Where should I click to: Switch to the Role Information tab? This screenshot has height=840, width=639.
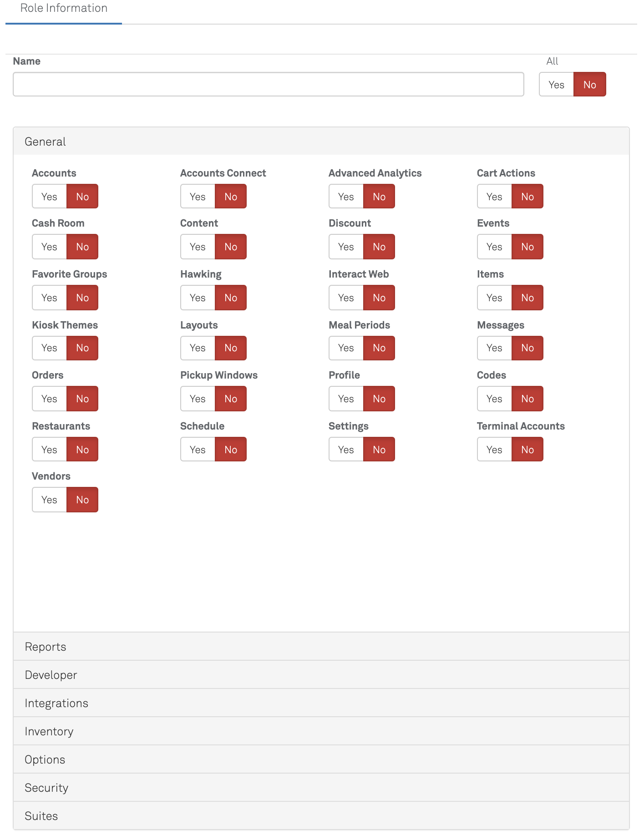click(64, 8)
